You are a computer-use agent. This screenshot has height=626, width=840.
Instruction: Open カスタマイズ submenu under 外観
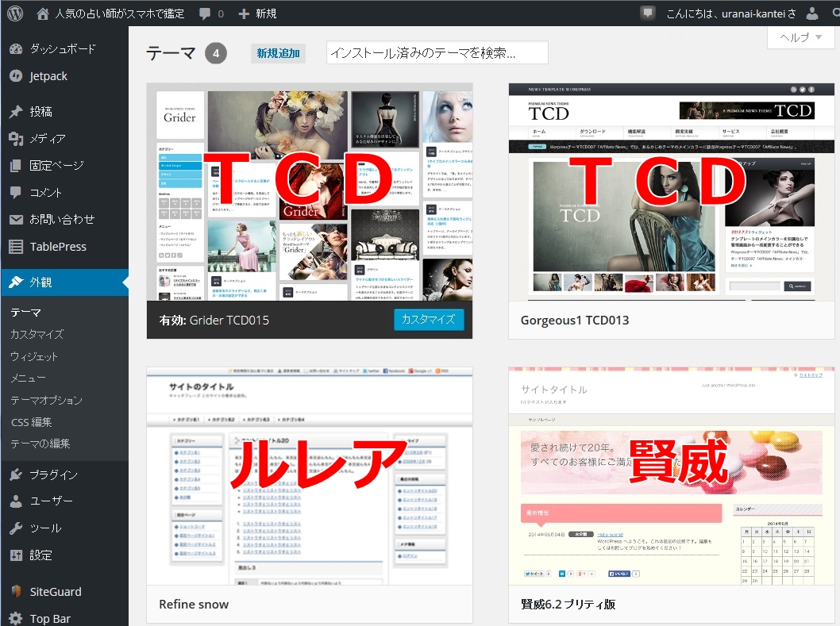[37, 334]
